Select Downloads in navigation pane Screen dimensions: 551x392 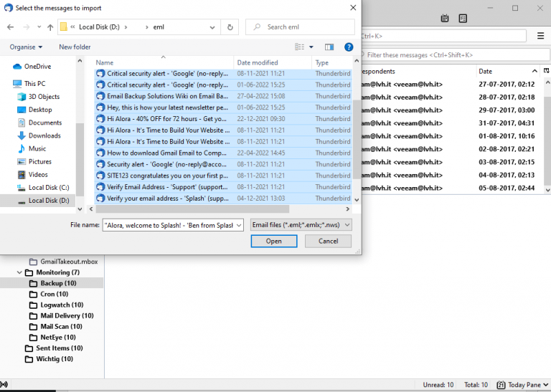(x=44, y=135)
